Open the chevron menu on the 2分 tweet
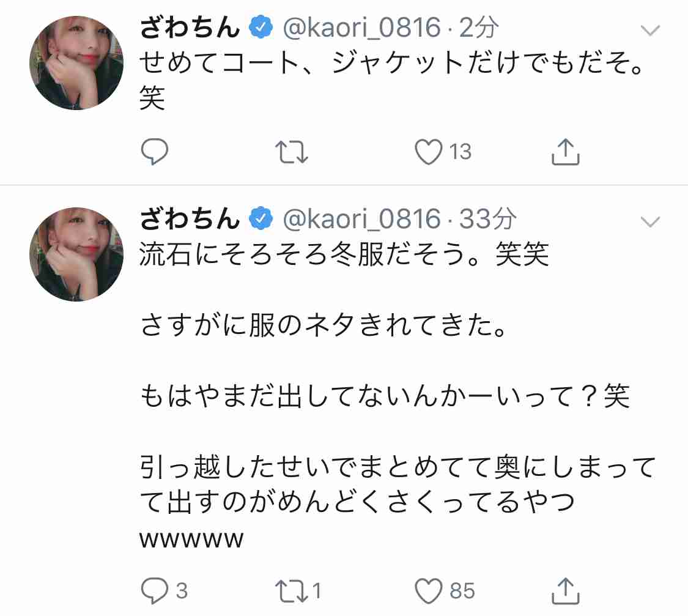This screenshot has height=616, width=688. coord(650,30)
